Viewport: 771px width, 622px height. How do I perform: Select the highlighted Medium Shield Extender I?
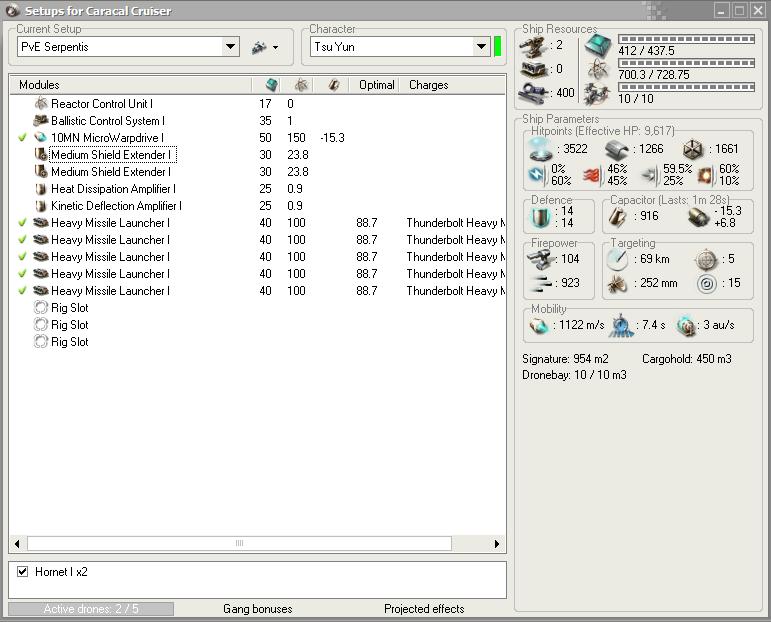point(112,154)
